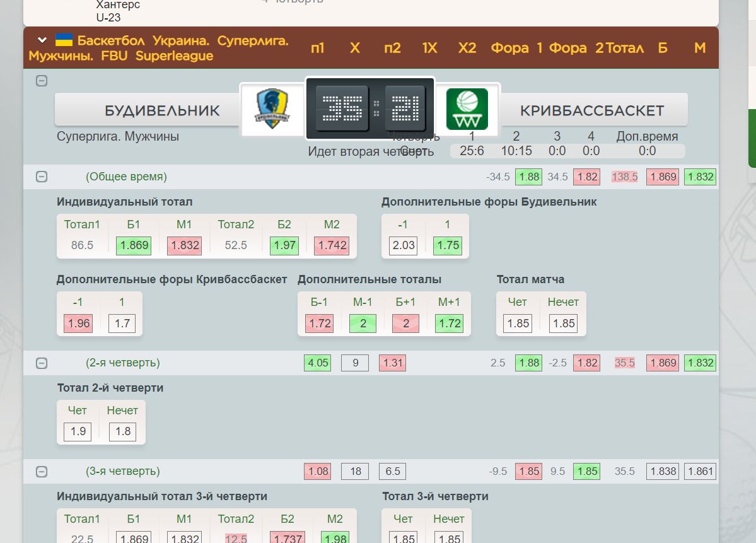The image size is (756, 543).
Task: Select 2nd quarter draw odds 9
Action: click(x=355, y=363)
